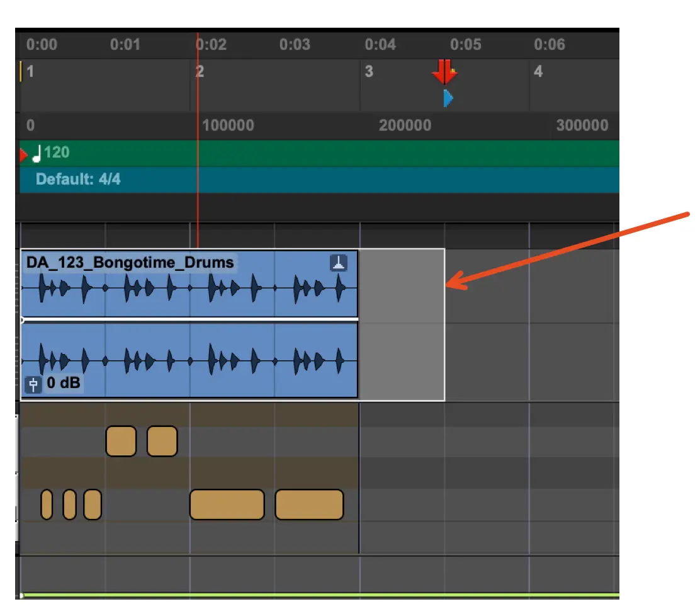
Task: Click the quarter-note icon in the tempo ruler
Action: pyautogui.click(x=38, y=153)
